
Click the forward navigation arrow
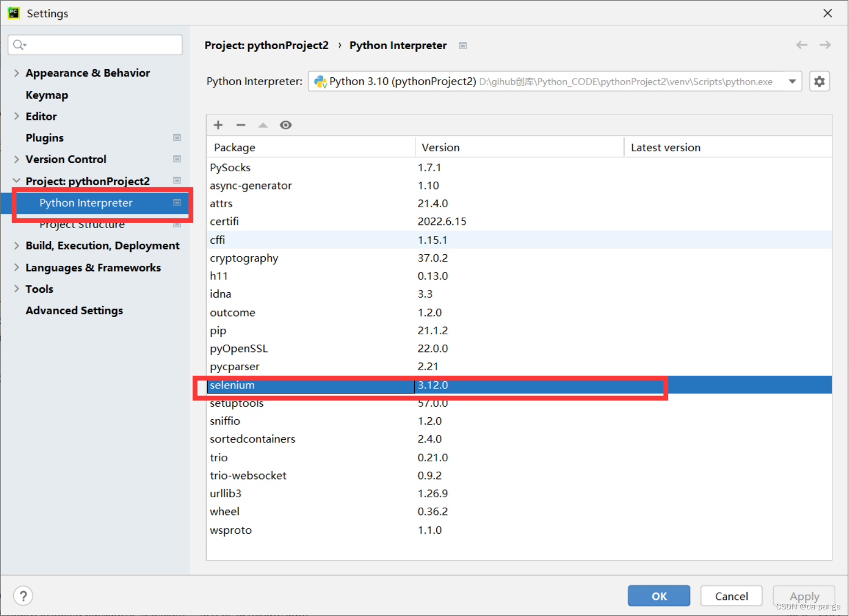(825, 45)
